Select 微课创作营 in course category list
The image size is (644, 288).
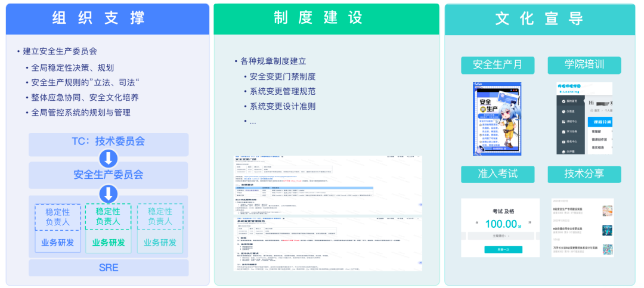pyautogui.click(x=599, y=140)
